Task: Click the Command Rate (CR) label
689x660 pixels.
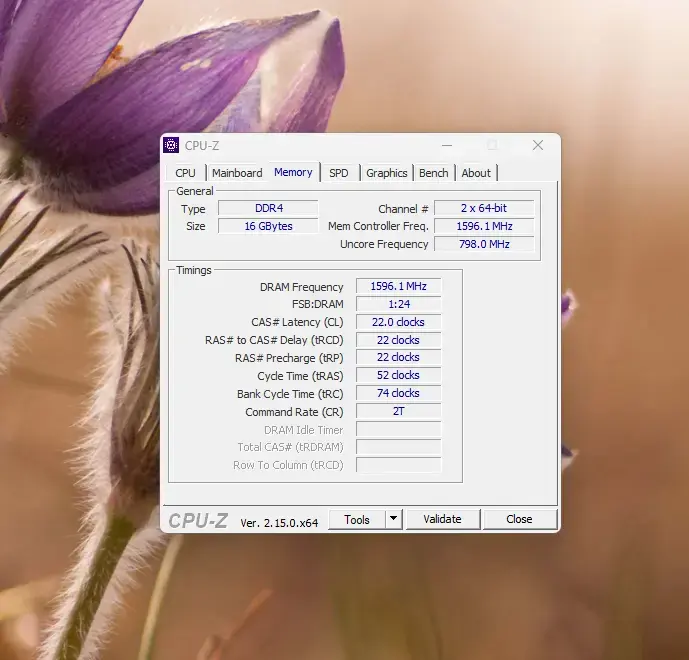Action: (x=294, y=412)
